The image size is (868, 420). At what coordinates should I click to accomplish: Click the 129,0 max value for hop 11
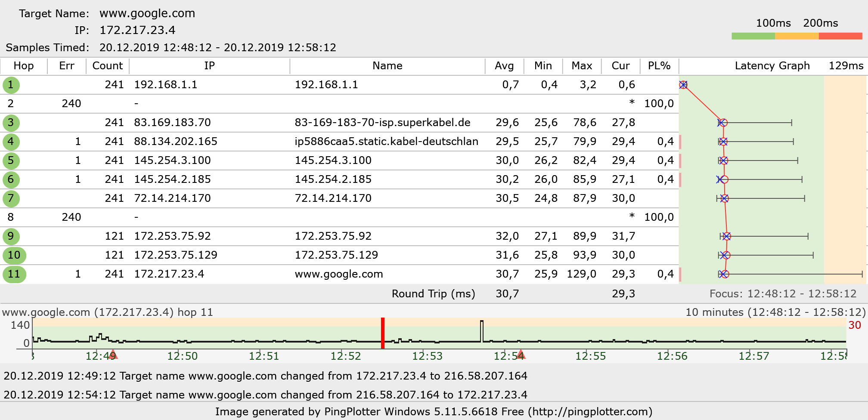click(581, 274)
